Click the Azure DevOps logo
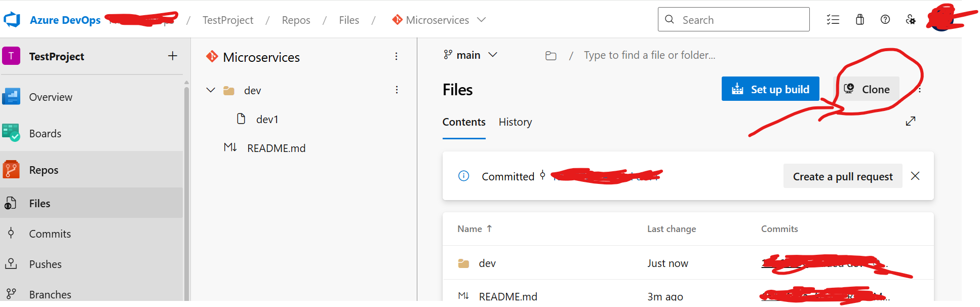This screenshot has width=980, height=307. pyautogui.click(x=13, y=19)
